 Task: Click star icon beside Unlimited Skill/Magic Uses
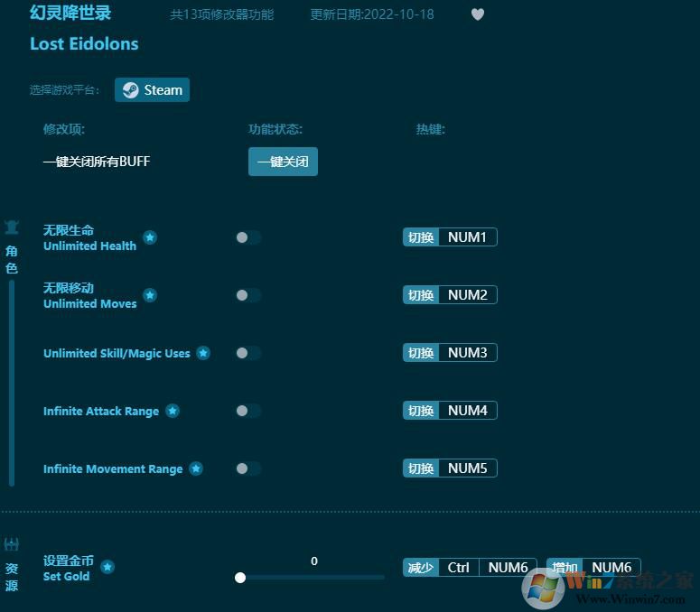203,353
